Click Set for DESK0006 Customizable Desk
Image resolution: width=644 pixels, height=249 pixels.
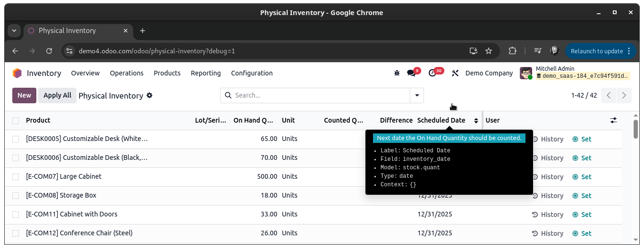tap(582, 158)
